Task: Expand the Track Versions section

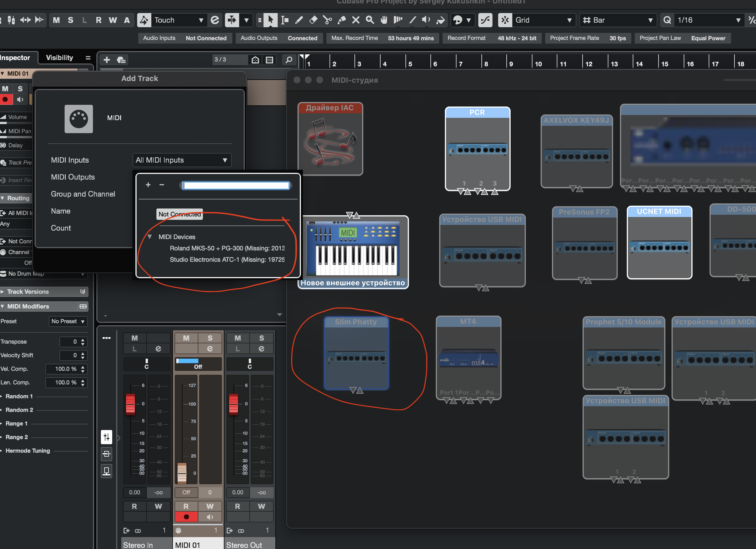Action: pos(28,292)
